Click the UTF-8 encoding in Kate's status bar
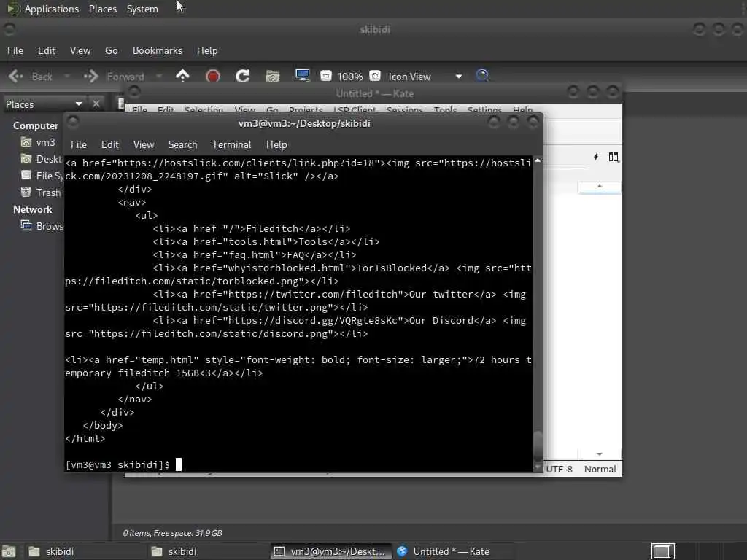This screenshot has height=560, width=747. 559,469
